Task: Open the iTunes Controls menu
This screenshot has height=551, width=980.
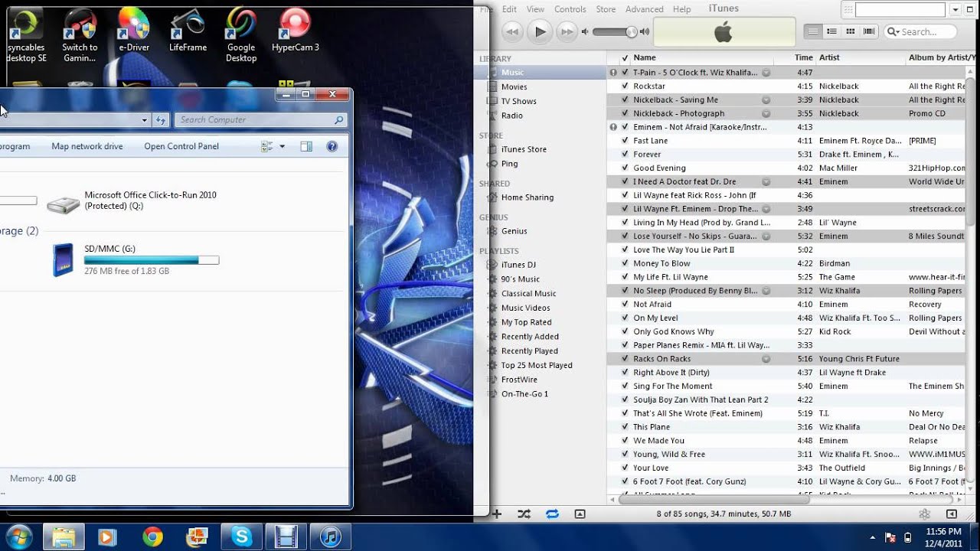Action: coord(570,9)
